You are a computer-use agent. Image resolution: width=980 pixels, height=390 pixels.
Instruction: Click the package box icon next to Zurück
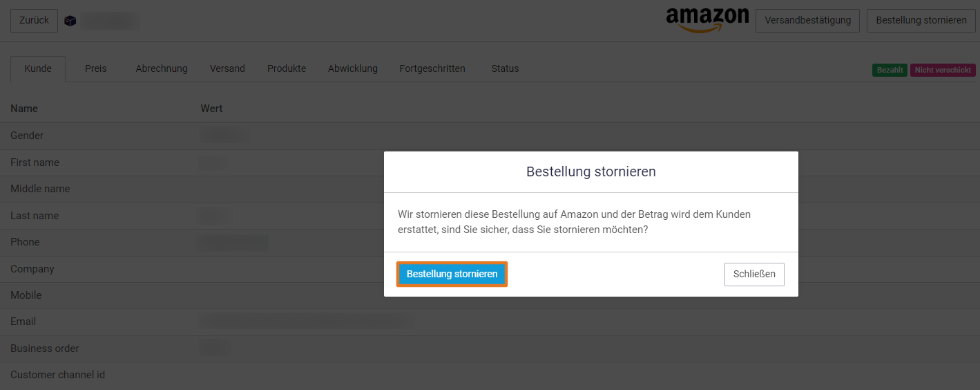70,21
